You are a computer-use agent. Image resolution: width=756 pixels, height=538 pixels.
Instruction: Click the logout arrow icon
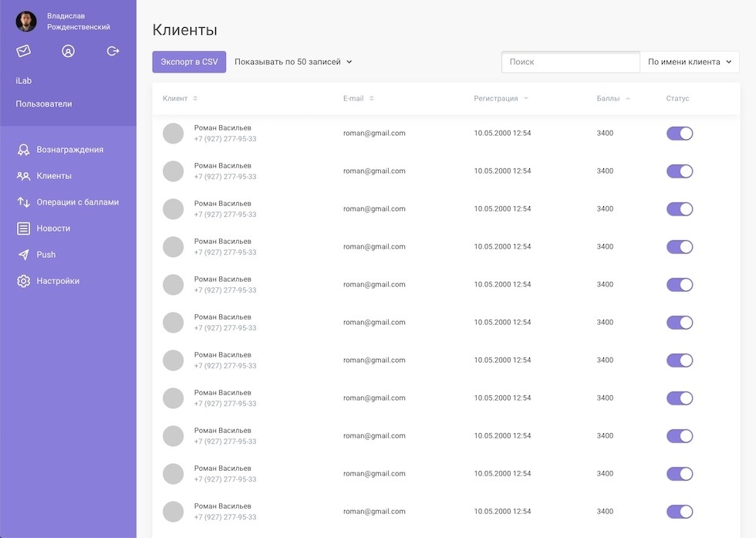coord(113,51)
